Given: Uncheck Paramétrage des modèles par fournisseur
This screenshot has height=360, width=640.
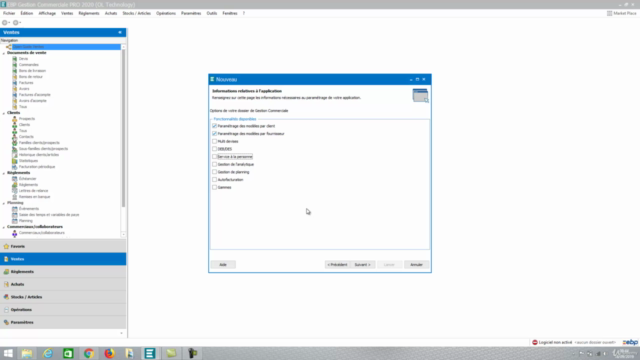Looking at the screenshot, I should pos(214,133).
